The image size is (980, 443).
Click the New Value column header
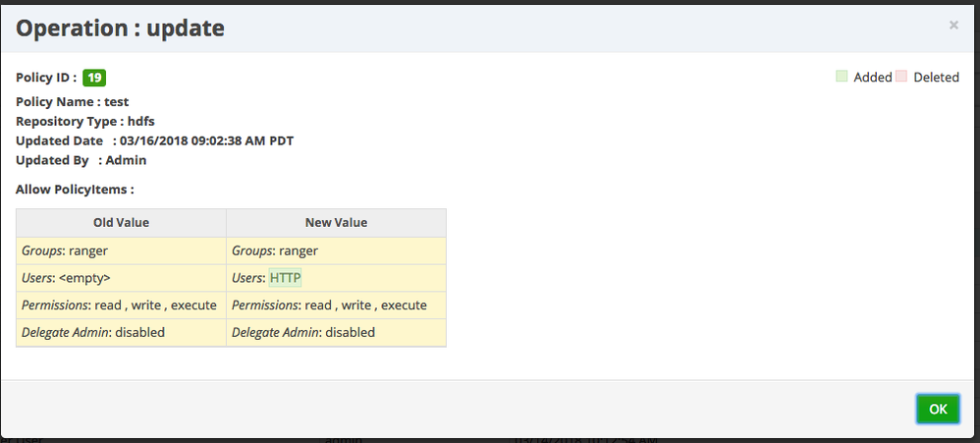[x=336, y=222]
